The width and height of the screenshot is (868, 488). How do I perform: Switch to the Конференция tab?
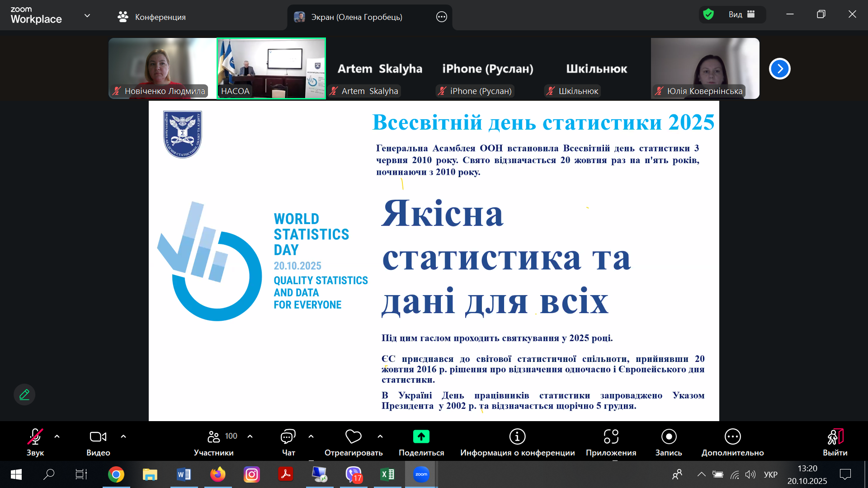coord(152,17)
